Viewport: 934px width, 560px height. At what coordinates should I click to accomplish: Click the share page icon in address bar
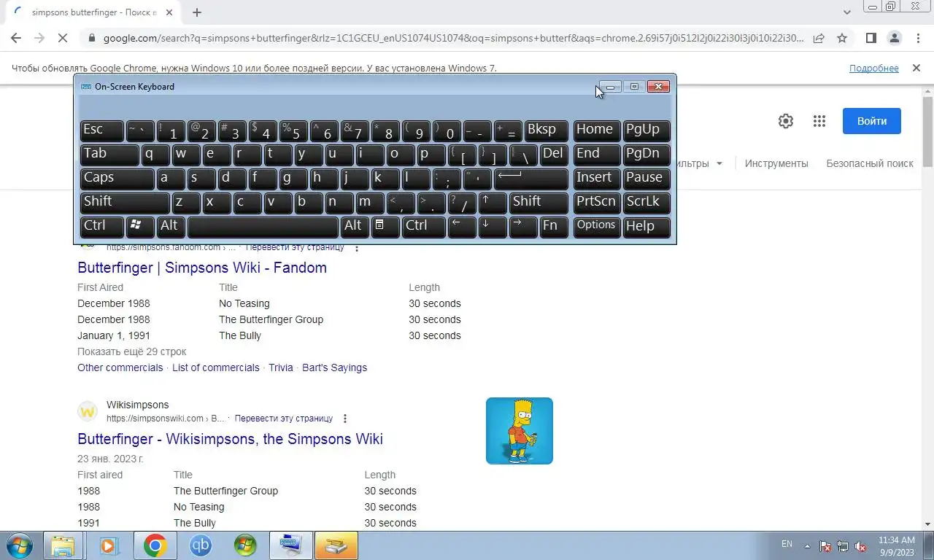tap(819, 38)
